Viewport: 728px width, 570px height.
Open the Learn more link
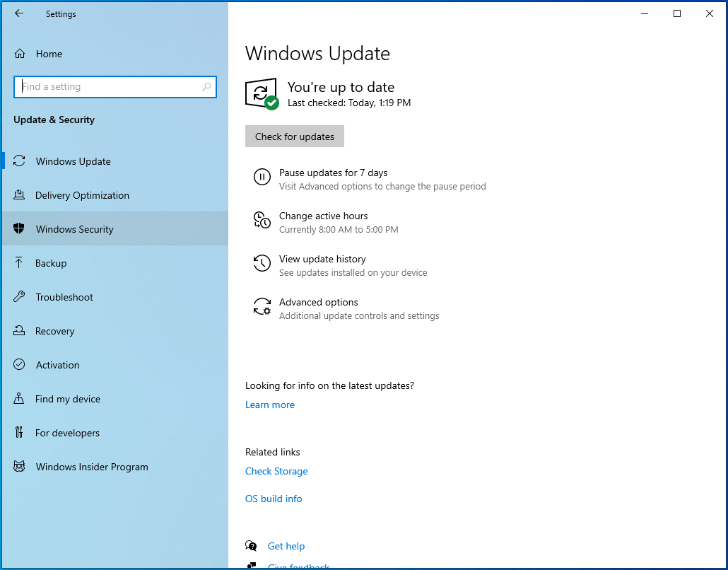click(270, 404)
